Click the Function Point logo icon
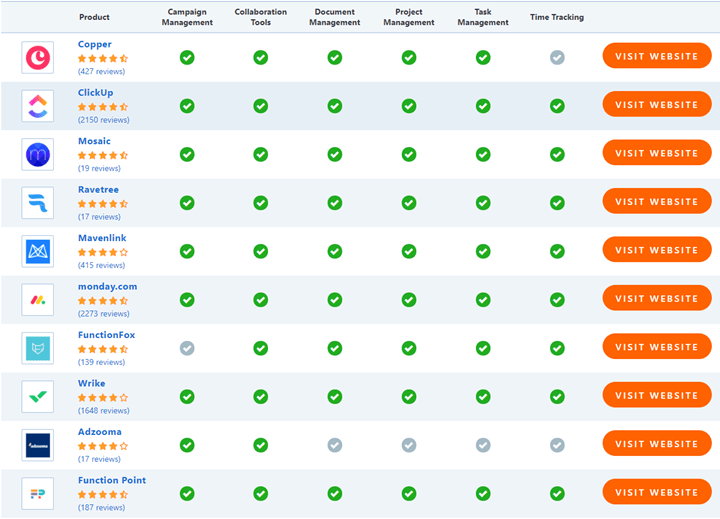This screenshot has height=519, width=720. click(x=38, y=493)
